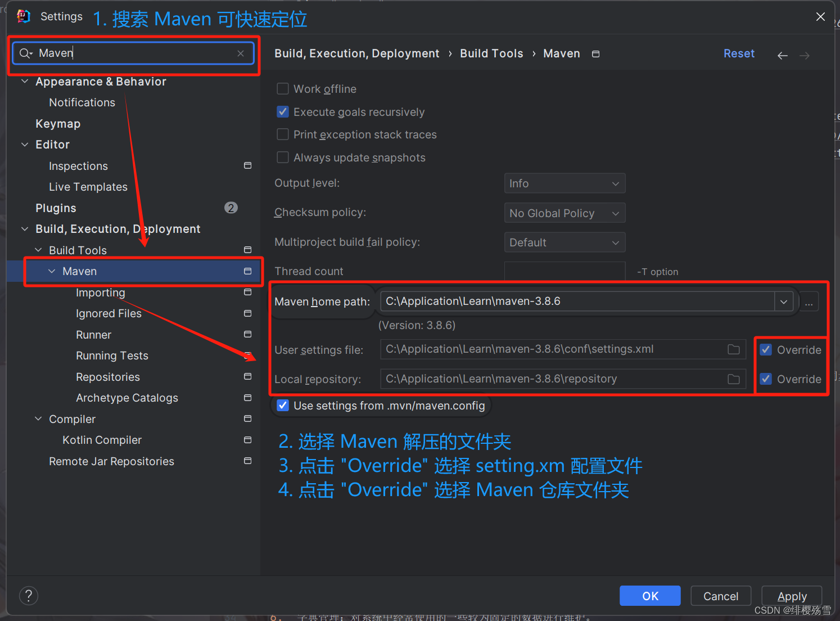Click project icon on Importing row
840x621 pixels.
coord(247,292)
